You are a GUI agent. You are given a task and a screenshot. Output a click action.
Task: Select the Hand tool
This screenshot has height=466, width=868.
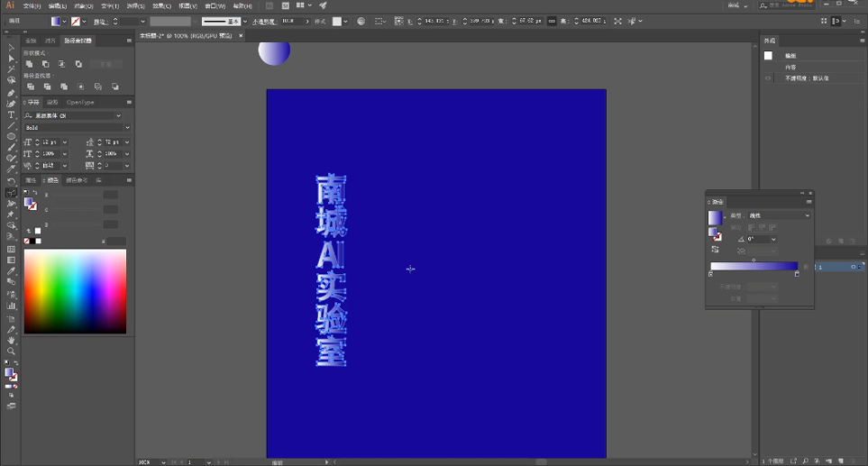(x=11, y=341)
